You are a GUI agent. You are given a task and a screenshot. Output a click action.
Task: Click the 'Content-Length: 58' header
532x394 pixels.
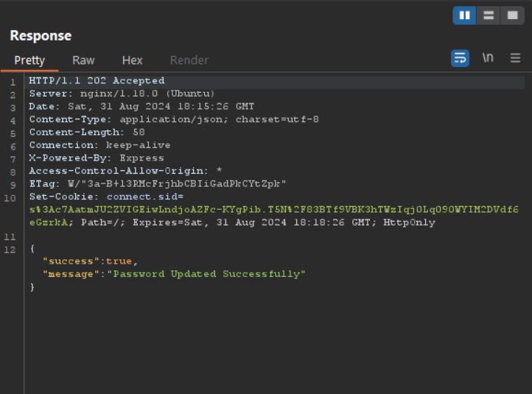pos(87,133)
